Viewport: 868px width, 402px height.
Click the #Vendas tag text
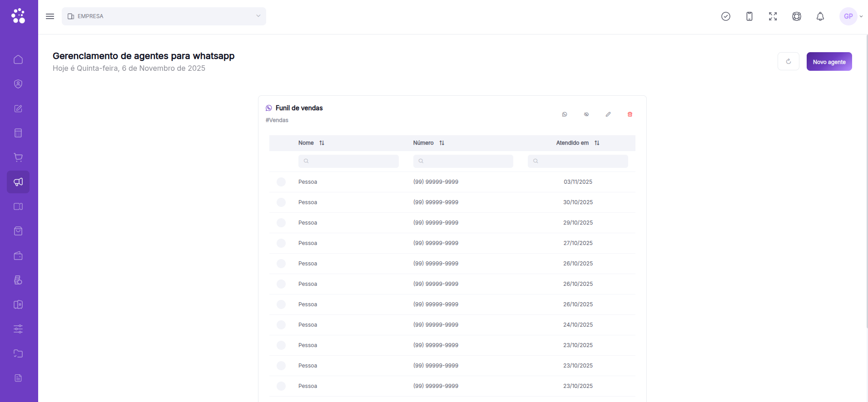point(277,120)
